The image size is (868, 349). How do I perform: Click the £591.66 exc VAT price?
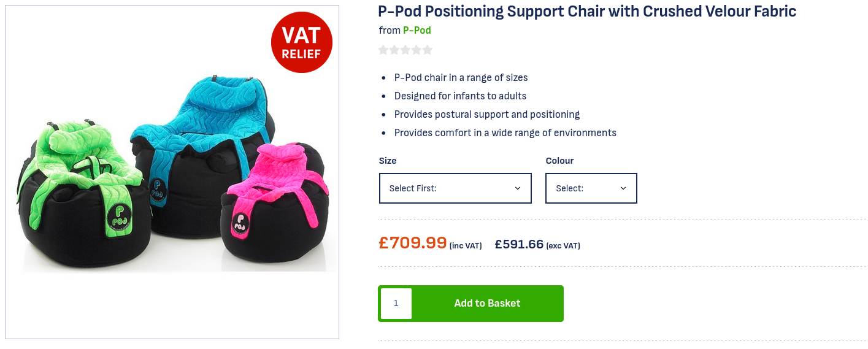[x=519, y=244]
